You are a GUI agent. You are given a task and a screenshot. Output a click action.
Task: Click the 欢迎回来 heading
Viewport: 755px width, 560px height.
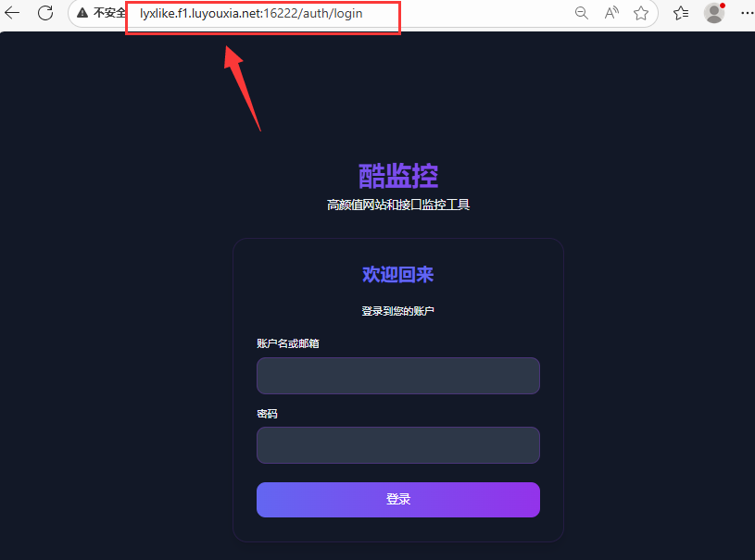(x=397, y=275)
